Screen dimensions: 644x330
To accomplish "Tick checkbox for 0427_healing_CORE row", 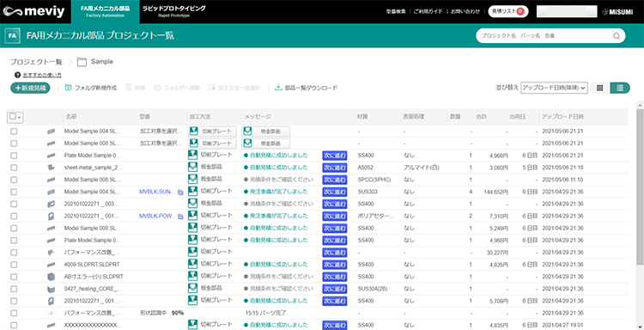I will coord(14,289).
